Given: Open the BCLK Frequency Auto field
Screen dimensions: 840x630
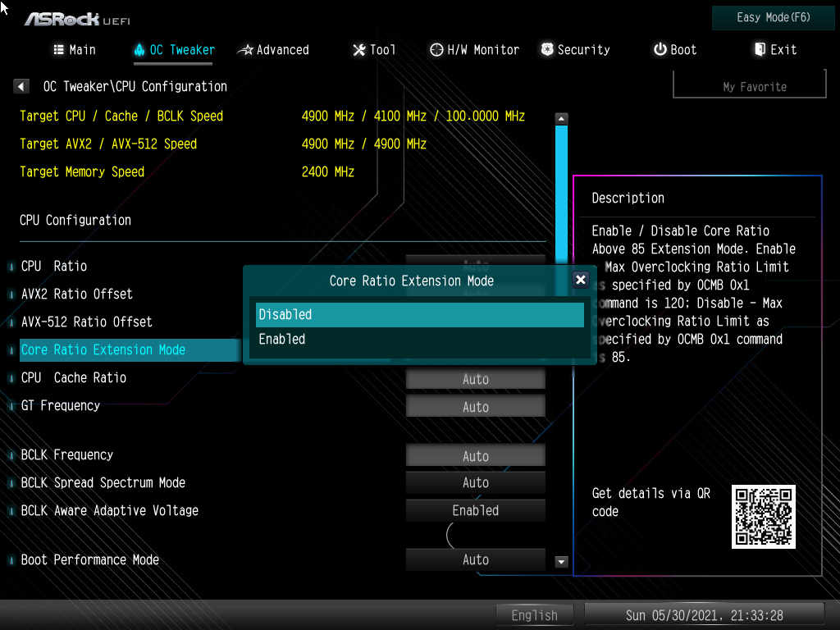Looking at the screenshot, I should pyautogui.click(x=475, y=456).
